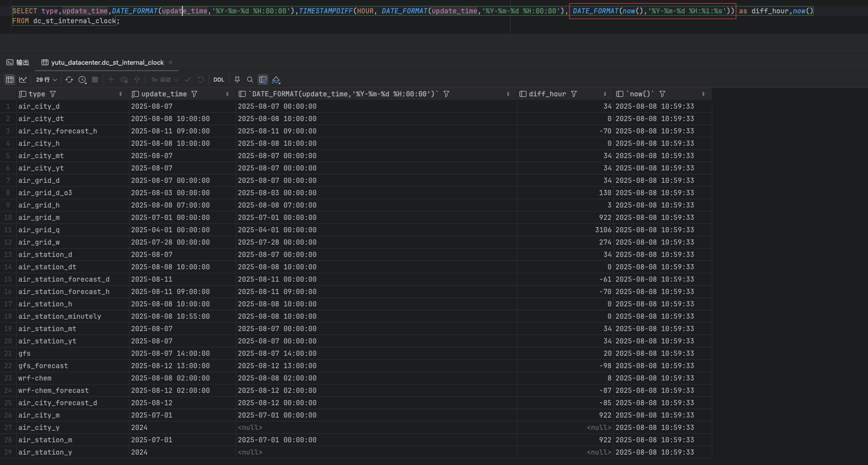The image size is (868, 465).
Task: Click update_time 2025-04-01 00:00:00
Action: tap(170, 230)
